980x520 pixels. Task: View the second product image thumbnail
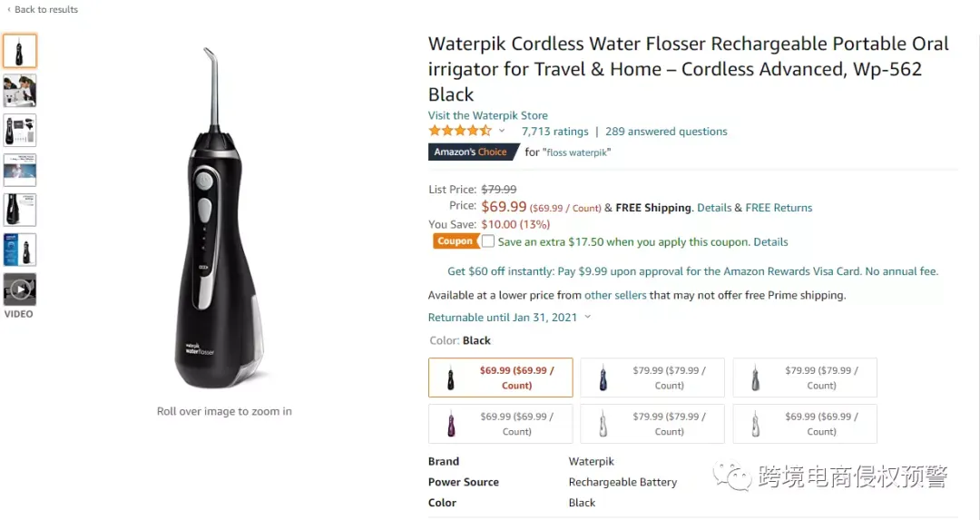20,91
